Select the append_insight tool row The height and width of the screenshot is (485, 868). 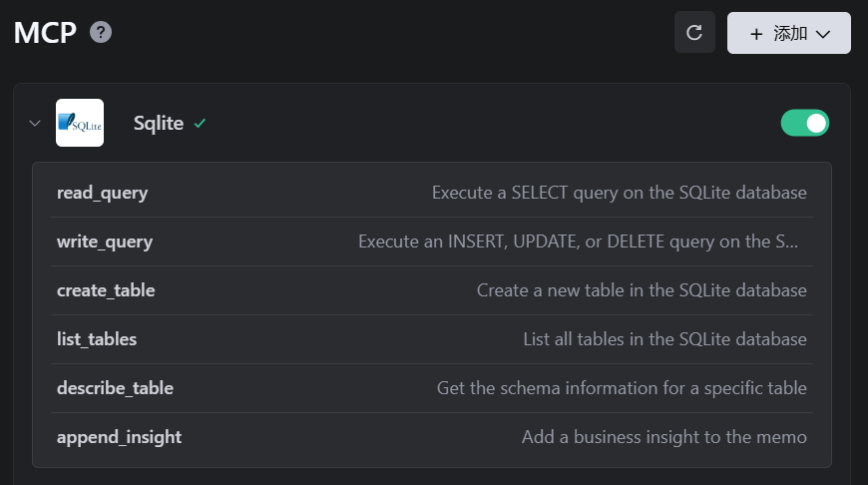click(432, 437)
